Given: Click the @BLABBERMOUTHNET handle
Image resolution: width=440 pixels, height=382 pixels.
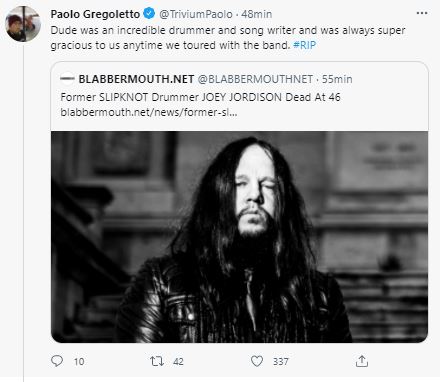Looking at the screenshot, I should 255,79.
